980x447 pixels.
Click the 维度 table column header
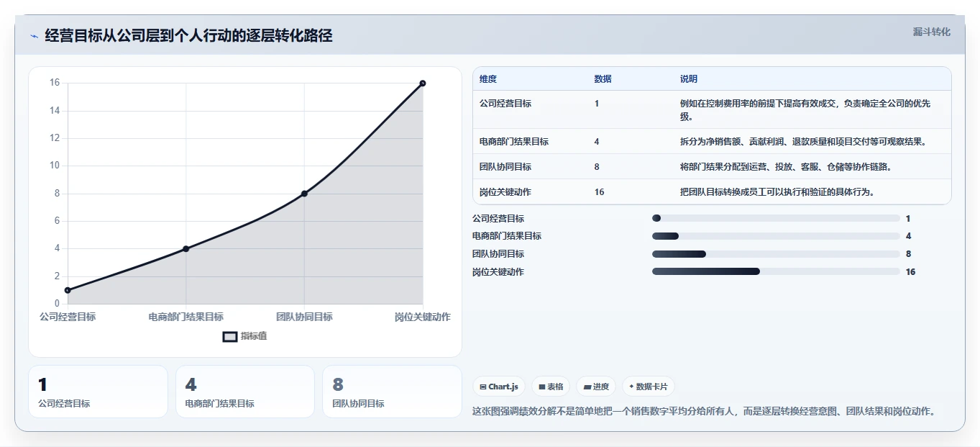click(488, 79)
